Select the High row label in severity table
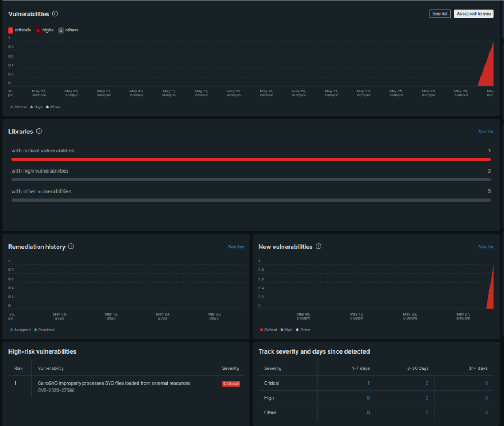Screen dimensions: 504x426 pyautogui.click(x=269, y=398)
